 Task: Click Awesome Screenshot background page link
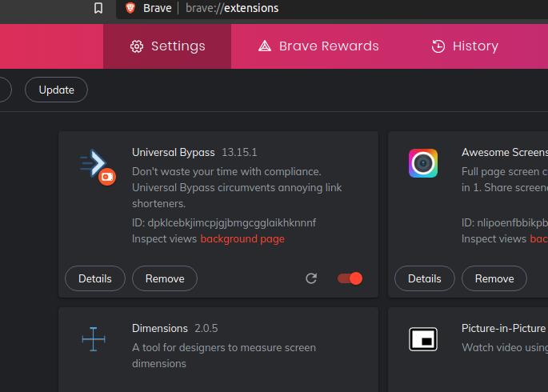539,238
